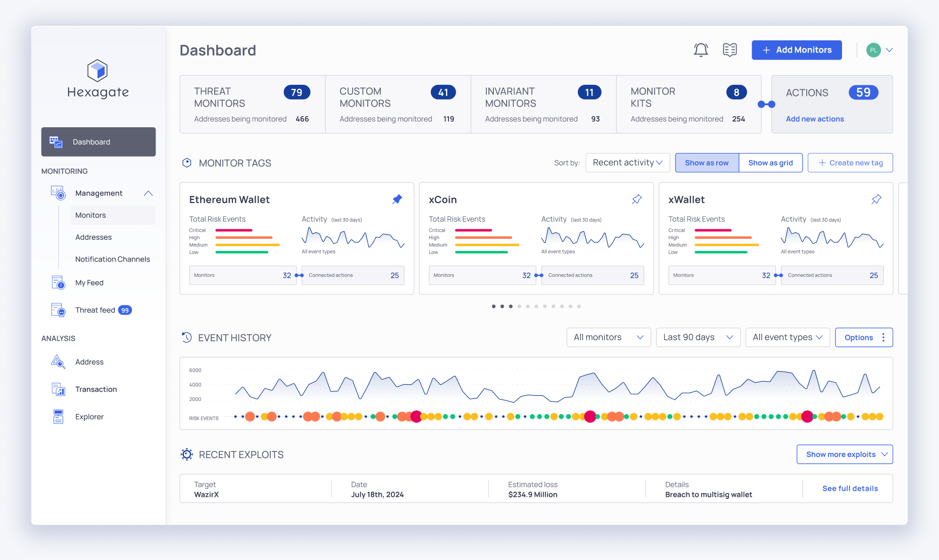Click the My Feed sidebar icon
This screenshot has width=939, height=560.
(58, 283)
